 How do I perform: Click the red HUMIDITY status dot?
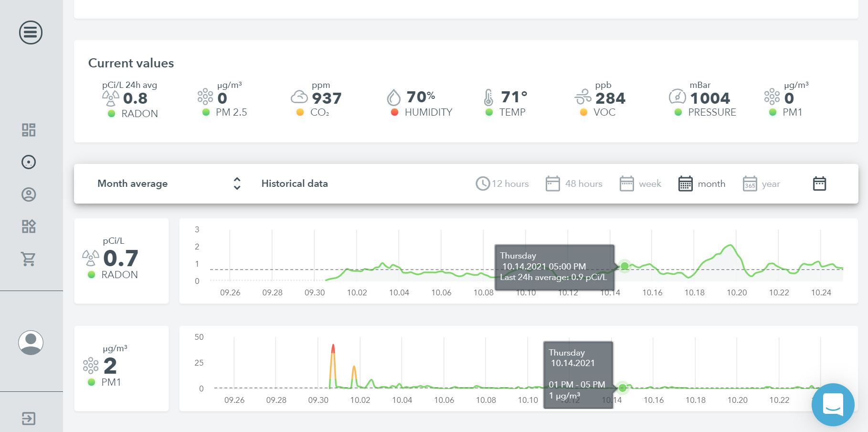click(394, 112)
